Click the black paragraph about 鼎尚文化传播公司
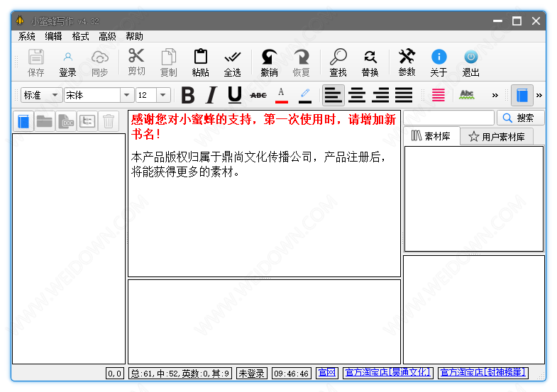Viewport: 557px width, 392px height. point(258,164)
